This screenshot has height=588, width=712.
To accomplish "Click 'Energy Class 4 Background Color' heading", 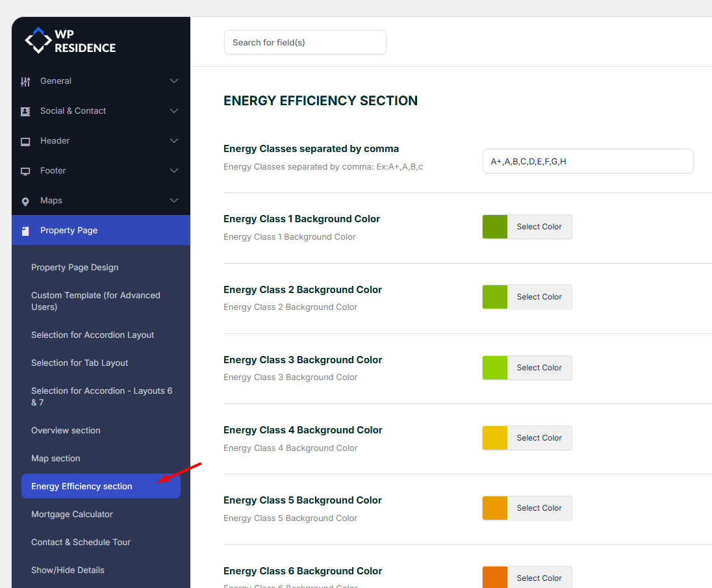I will pyautogui.click(x=303, y=430).
